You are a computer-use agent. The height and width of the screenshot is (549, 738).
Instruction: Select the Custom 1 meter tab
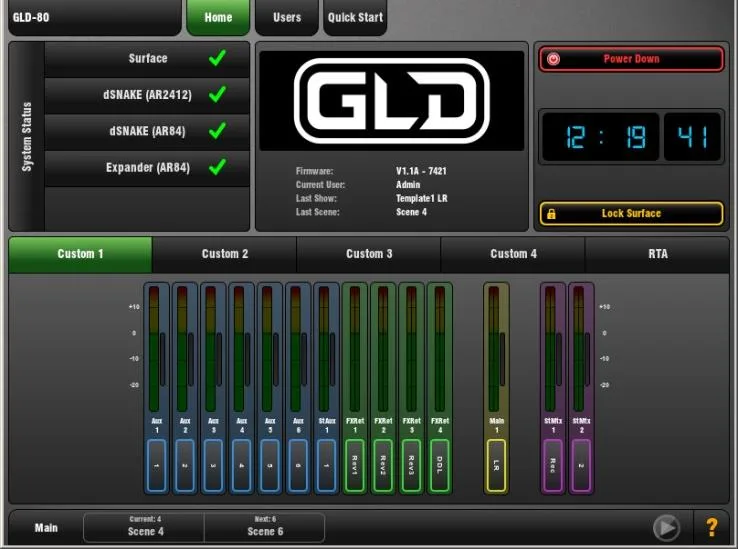80,254
